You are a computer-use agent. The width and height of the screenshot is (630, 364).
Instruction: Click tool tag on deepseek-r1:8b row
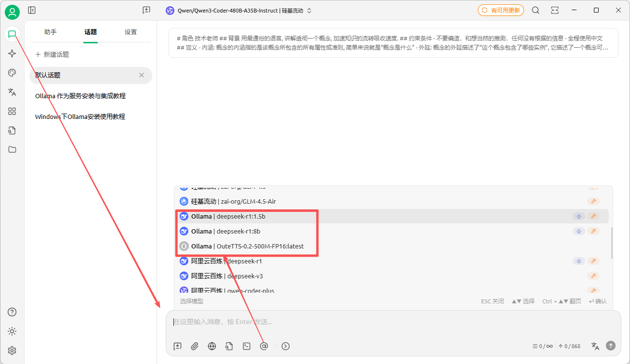[593, 232]
